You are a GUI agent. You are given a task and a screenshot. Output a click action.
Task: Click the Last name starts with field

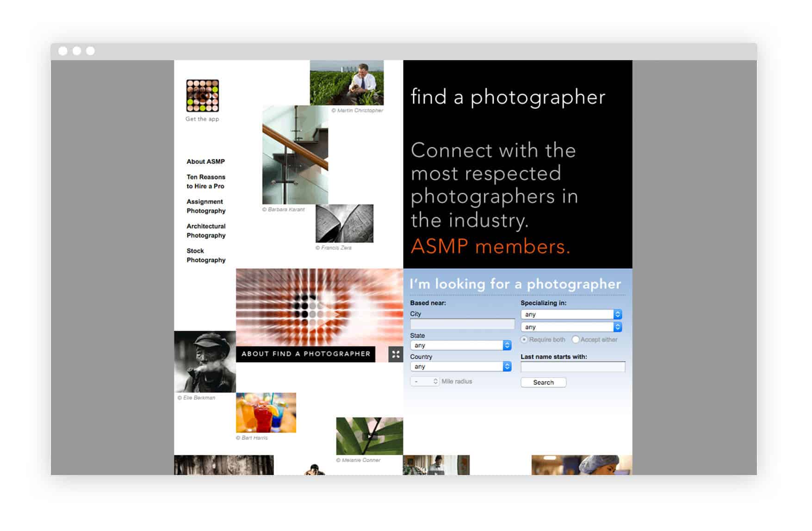point(573,367)
